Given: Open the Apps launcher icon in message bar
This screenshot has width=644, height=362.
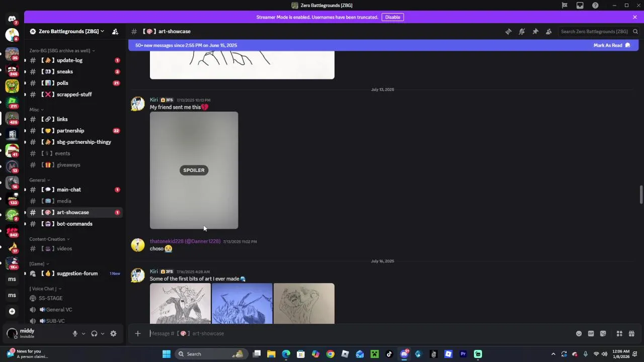Looking at the screenshot, I should click(619, 333).
